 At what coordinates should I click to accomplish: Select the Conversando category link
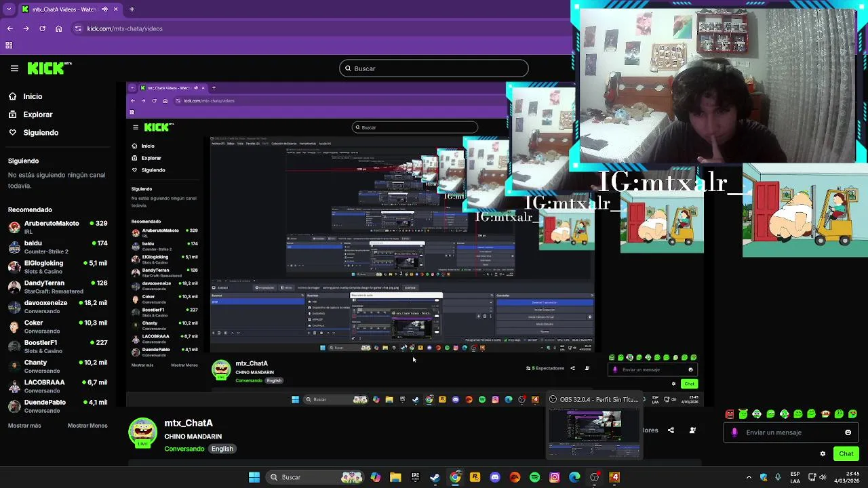(x=184, y=449)
